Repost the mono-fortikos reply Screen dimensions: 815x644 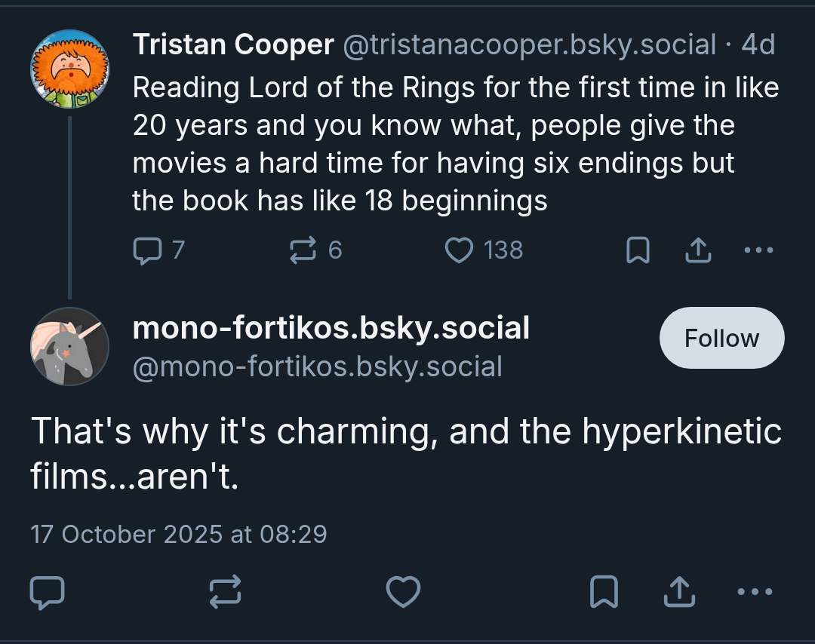225,591
